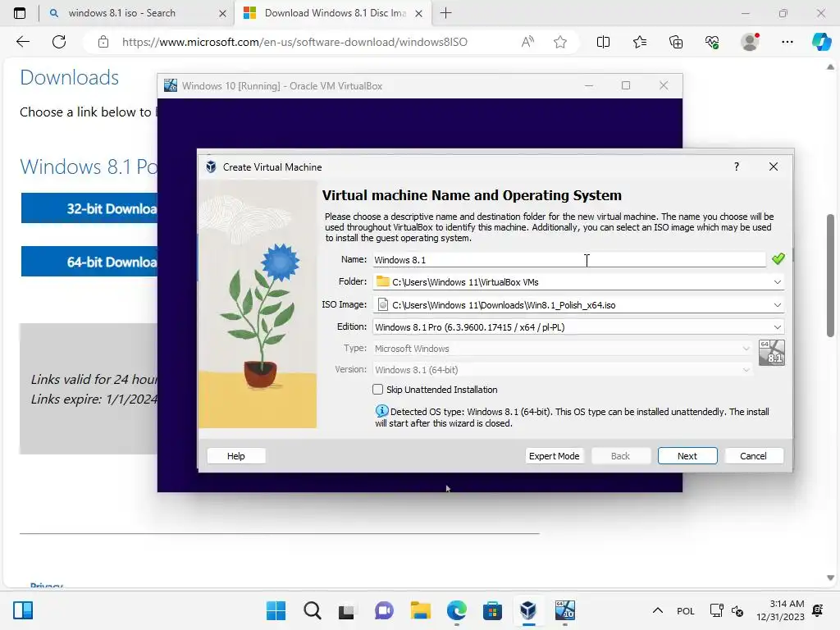The image size is (840, 630).
Task: Click the scroll down arrow of the page
Action: coord(830,578)
